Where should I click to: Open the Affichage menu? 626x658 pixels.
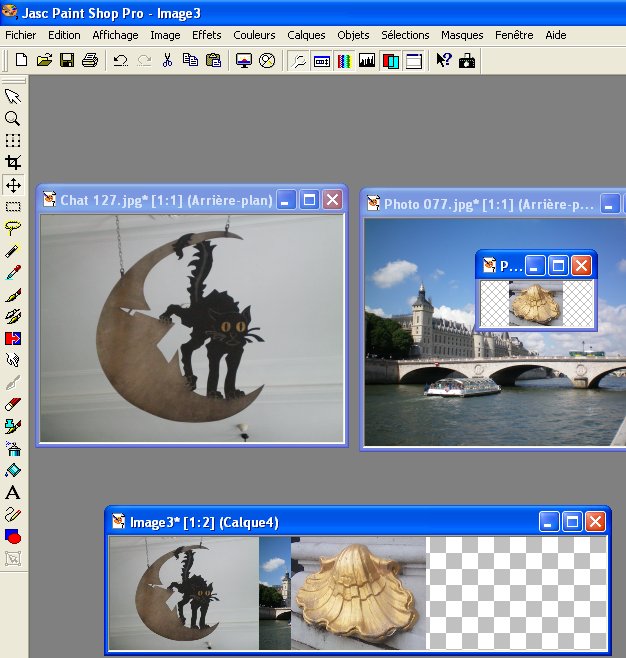(x=115, y=35)
